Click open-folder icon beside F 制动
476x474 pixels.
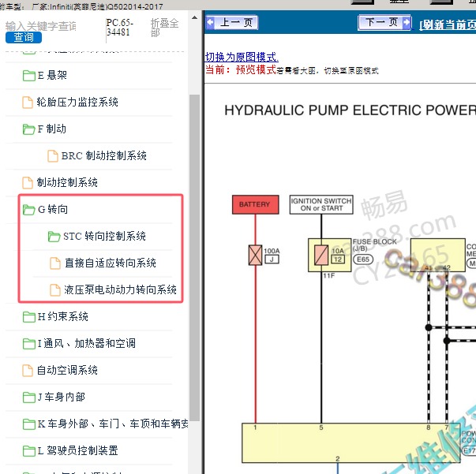(29, 129)
